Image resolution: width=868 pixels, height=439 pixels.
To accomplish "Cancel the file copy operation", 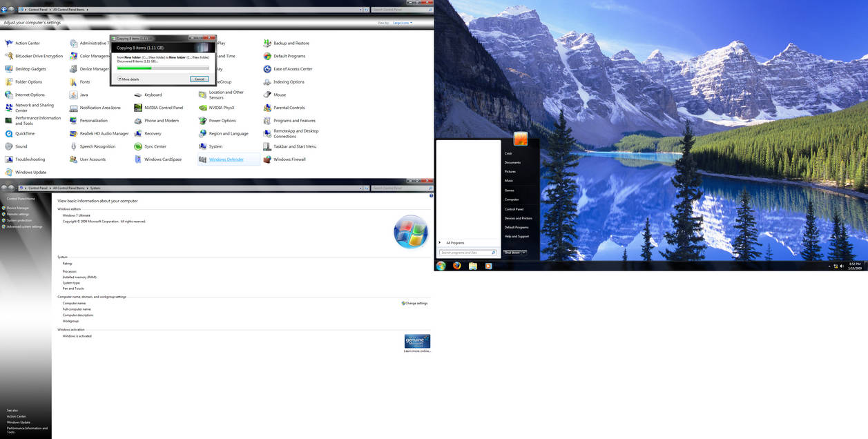I will (200, 79).
